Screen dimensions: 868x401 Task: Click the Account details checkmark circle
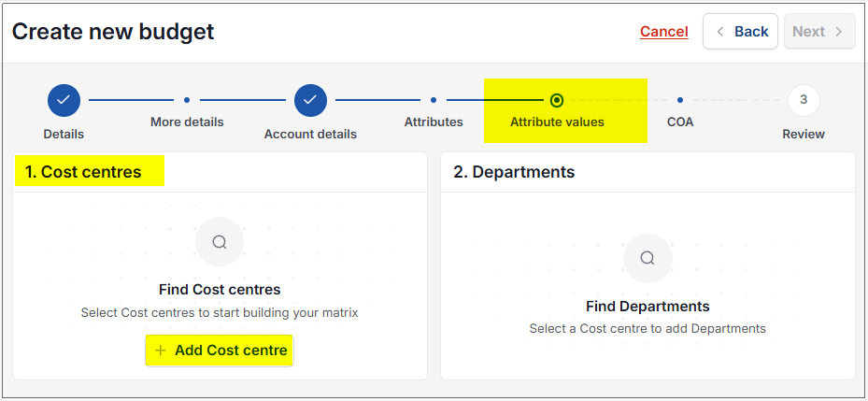(310, 100)
